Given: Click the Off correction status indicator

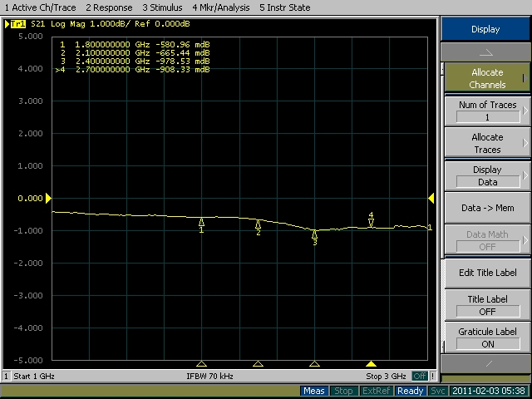Looking at the screenshot, I should [x=420, y=377].
